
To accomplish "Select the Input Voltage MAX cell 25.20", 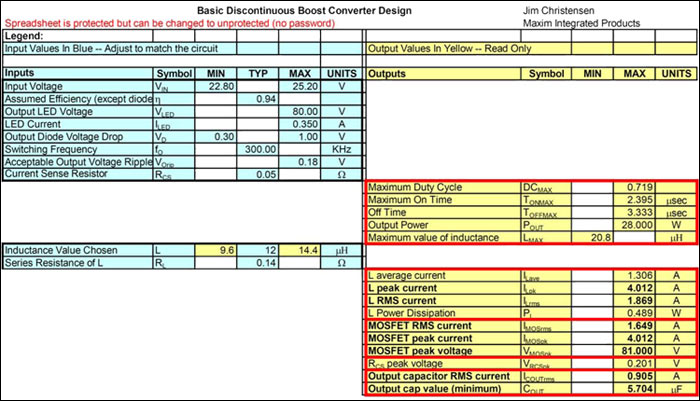I will click(x=302, y=87).
